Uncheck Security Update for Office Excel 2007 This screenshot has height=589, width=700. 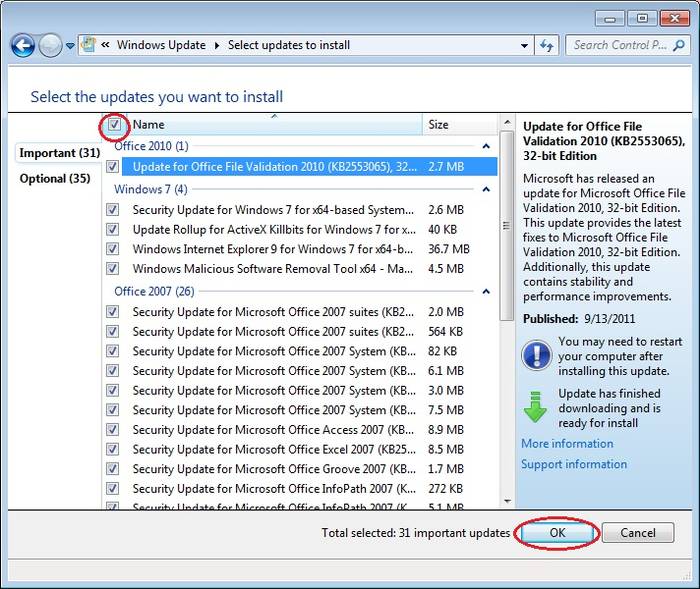click(x=113, y=449)
